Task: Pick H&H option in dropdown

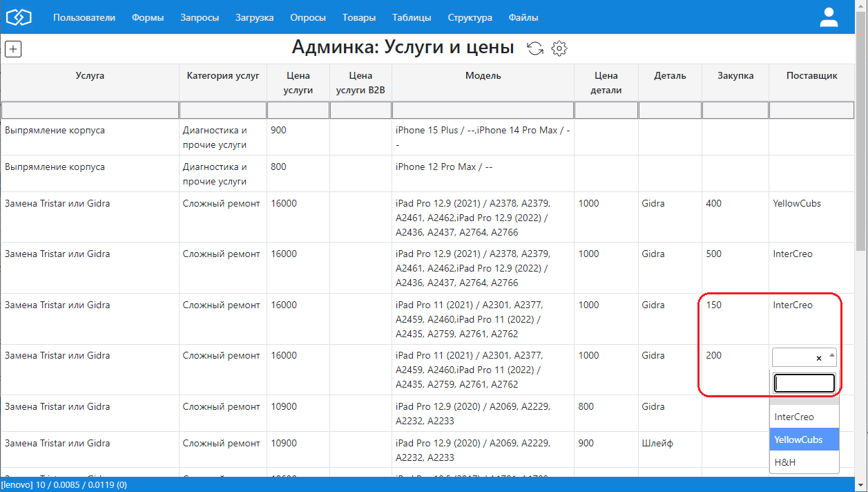Action: 804,462
